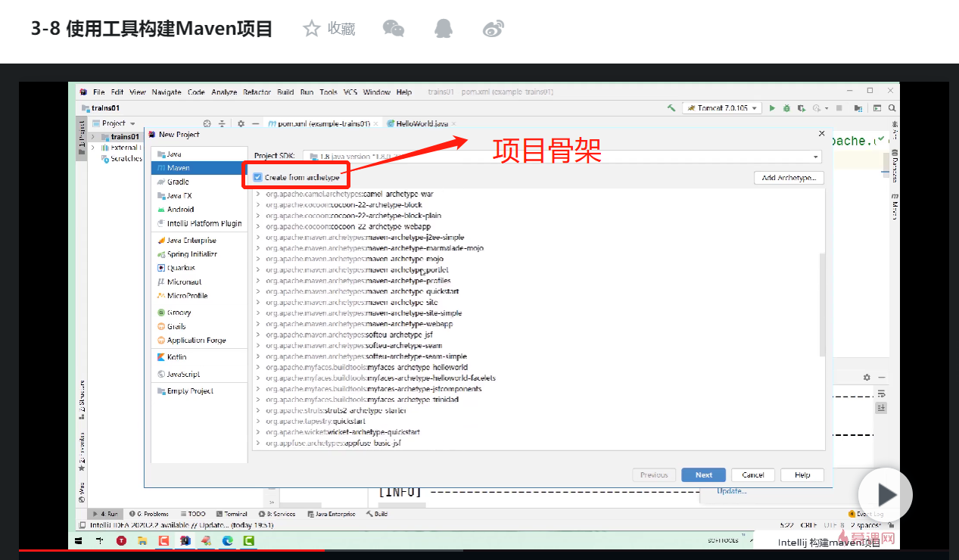Click the archetype list vertical scrollbar

(822, 304)
